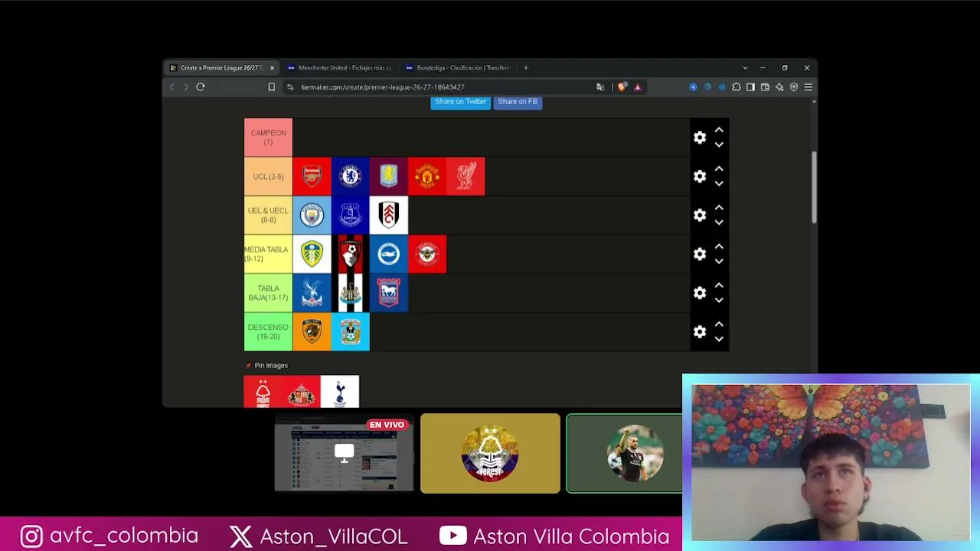Move the MEDIA TABLA row up

[719, 246]
